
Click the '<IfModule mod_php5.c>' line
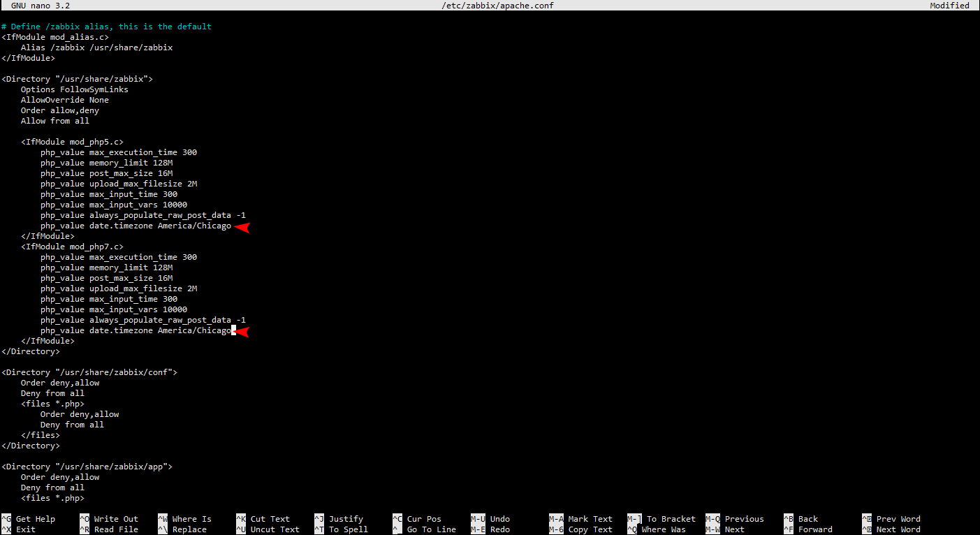tap(72, 142)
